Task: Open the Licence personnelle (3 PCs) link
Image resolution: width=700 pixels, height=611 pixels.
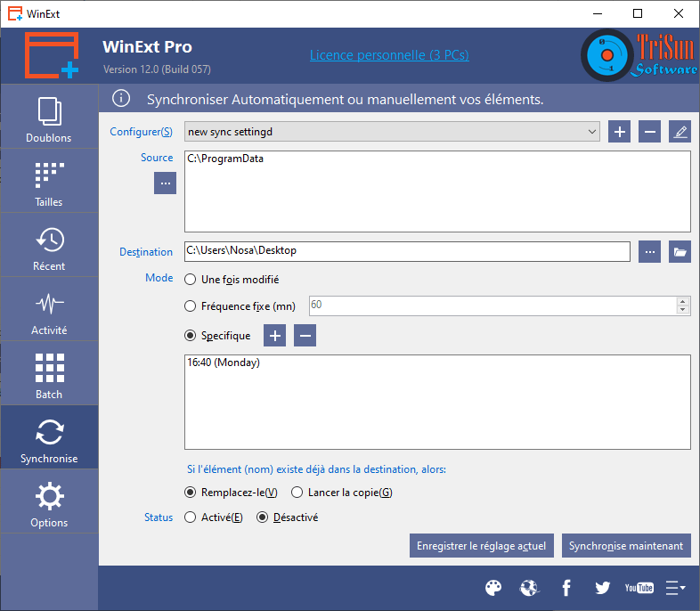Action: click(x=389, y=55)
